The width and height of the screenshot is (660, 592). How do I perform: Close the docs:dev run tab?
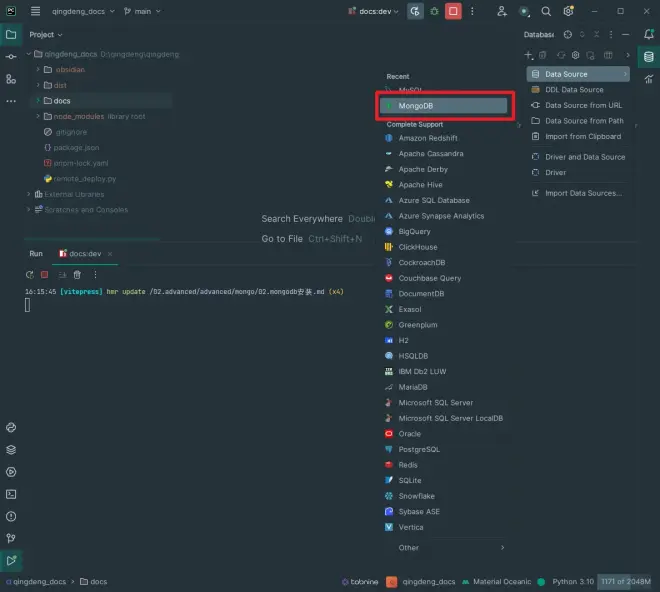[110, 254]
